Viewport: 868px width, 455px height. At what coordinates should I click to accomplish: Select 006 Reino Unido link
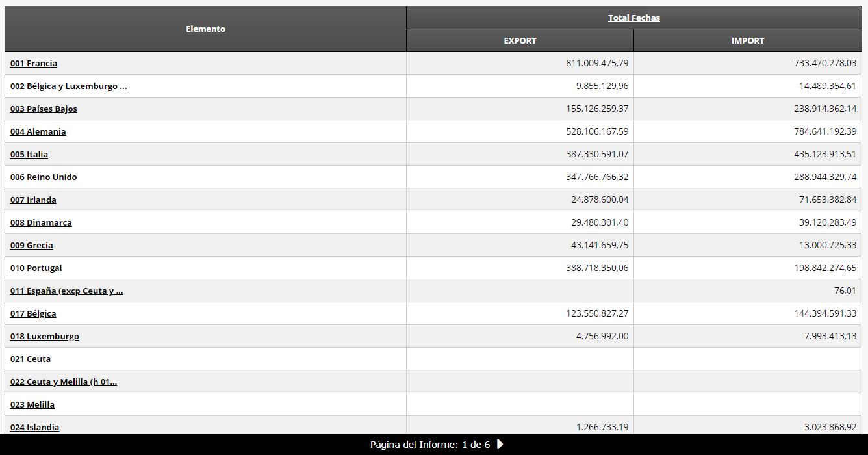pyautogui.click(x=44, y=177)
